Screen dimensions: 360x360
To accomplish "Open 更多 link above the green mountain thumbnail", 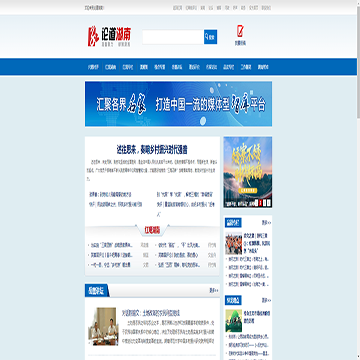I will click(x=266, y=300).
